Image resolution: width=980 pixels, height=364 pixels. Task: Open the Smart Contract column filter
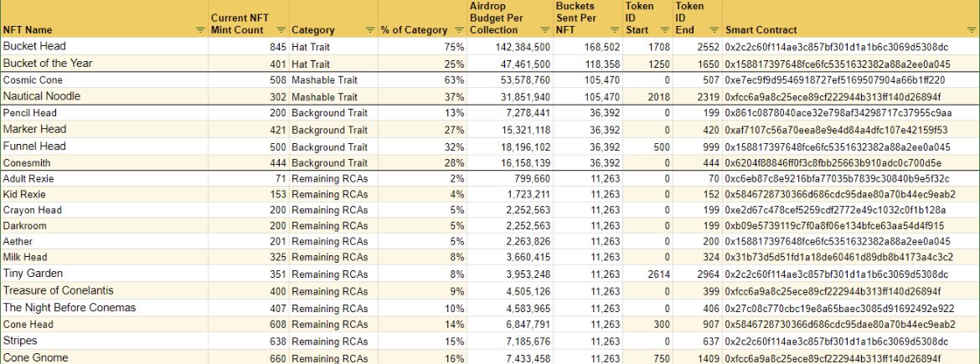point(971,30)
